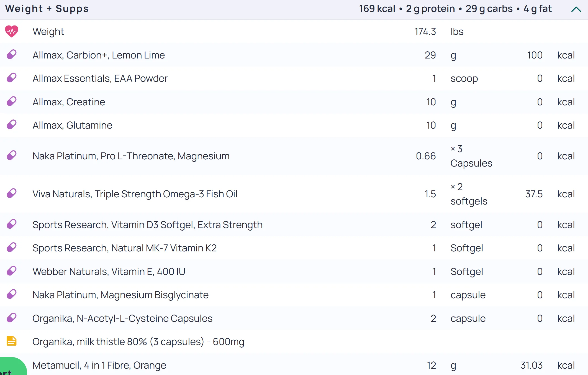Select 'Naka Platinum, Pro L-Threonate, Magnesium' entry

[x=131, y=156]
